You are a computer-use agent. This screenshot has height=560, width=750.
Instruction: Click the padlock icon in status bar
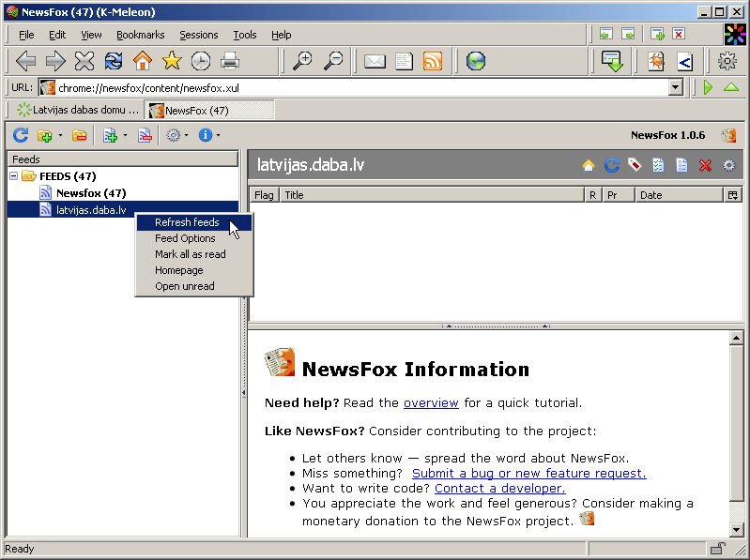coord(717,549)
